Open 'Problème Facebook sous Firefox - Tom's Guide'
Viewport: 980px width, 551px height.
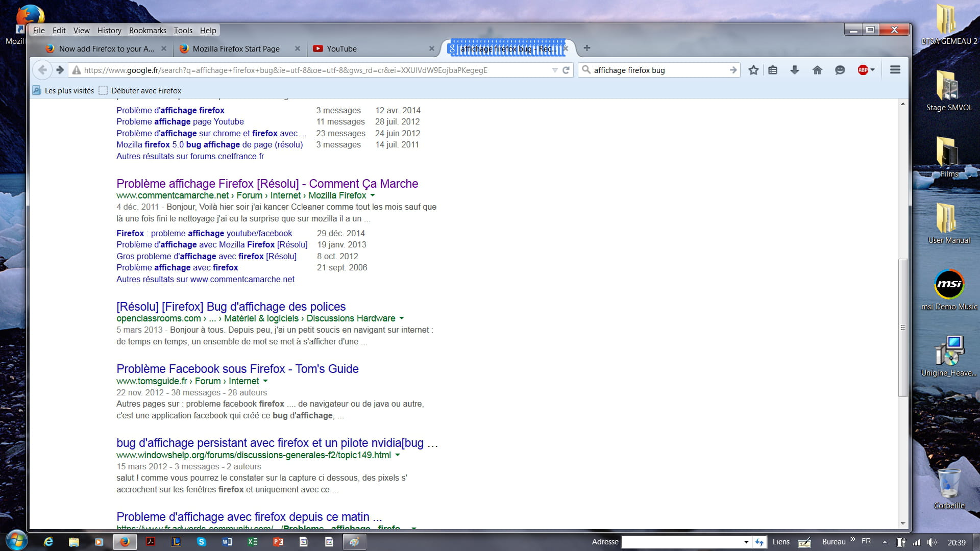tap(237, 369)
